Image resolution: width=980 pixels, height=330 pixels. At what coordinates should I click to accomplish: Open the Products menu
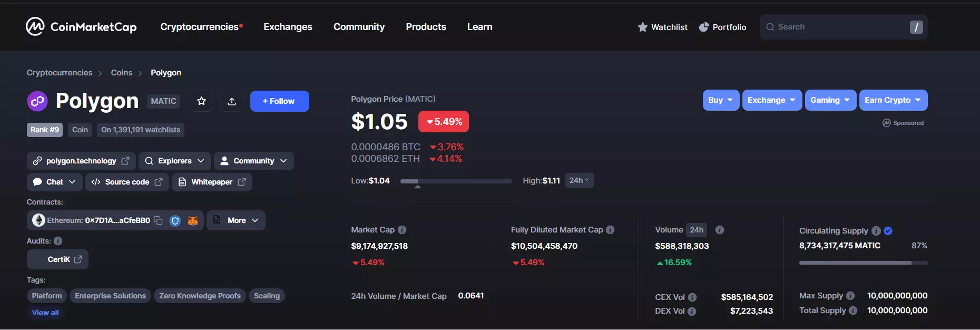pyautogui.click(x=426, y=27)
